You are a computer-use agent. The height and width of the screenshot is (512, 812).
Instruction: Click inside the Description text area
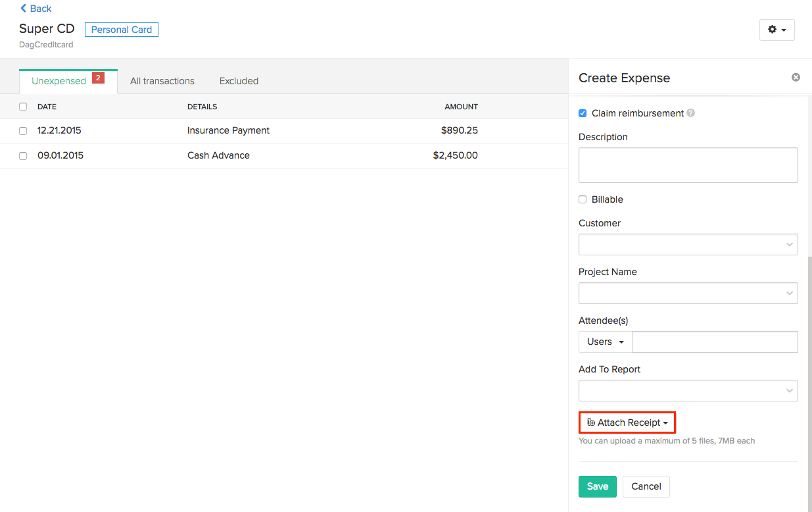(x=688, y=165)
